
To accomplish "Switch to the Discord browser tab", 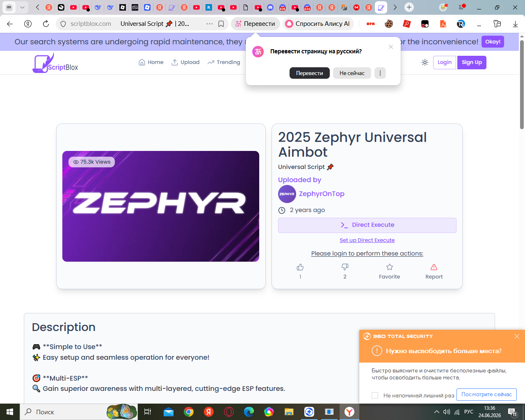I will tap(270, 7).
